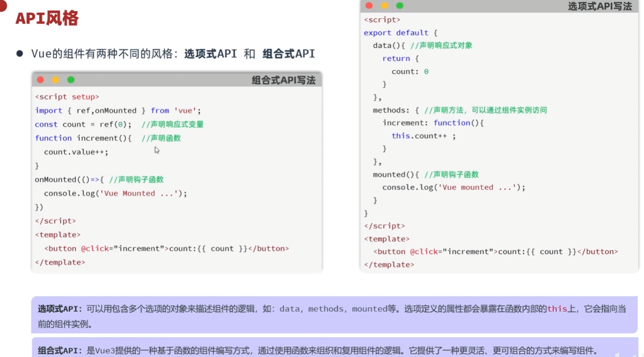Click export default { line
The width and height of the screenshot is (644, 357).
[400, 33]
